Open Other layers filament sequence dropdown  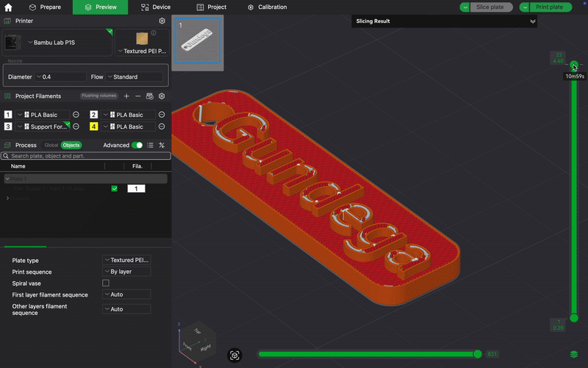pos(126,309)
